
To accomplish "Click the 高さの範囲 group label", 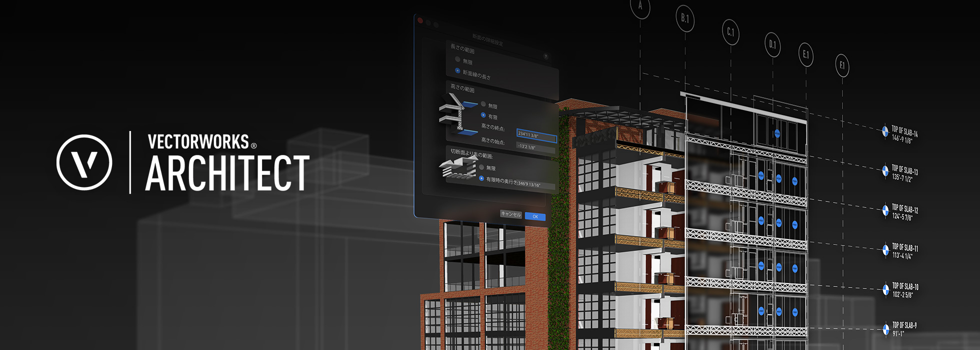I will pyautogui.click(x=462, y=88).
